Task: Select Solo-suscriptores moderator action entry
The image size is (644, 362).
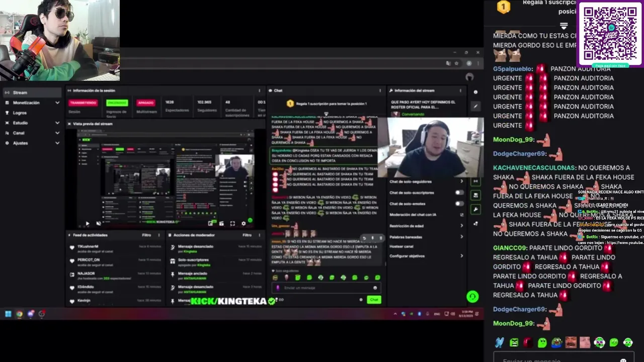Action: pyautogui.click(x=216, y=261)
